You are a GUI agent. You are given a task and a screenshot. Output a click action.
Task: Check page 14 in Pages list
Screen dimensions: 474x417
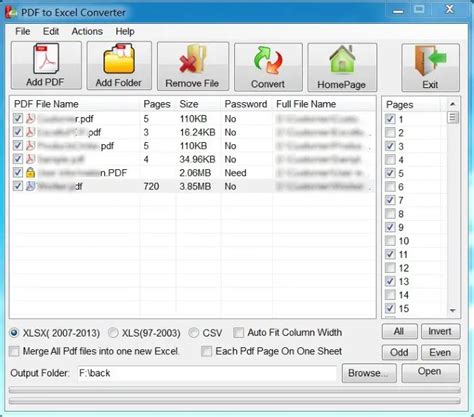point(390,295)
